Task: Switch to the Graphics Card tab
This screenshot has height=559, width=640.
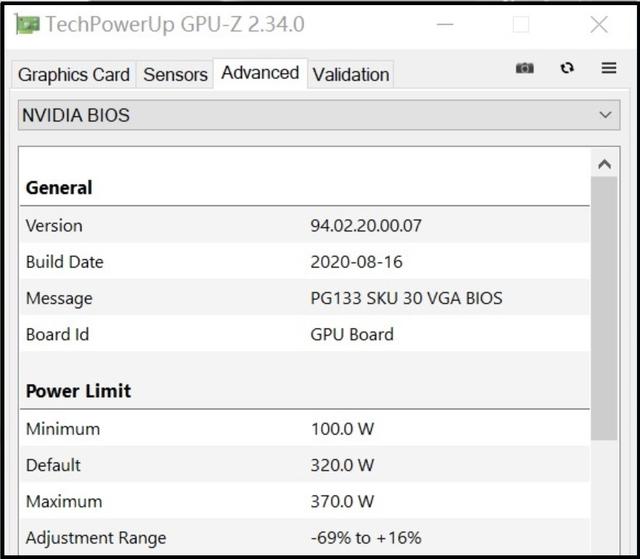Action: point(74,75)
